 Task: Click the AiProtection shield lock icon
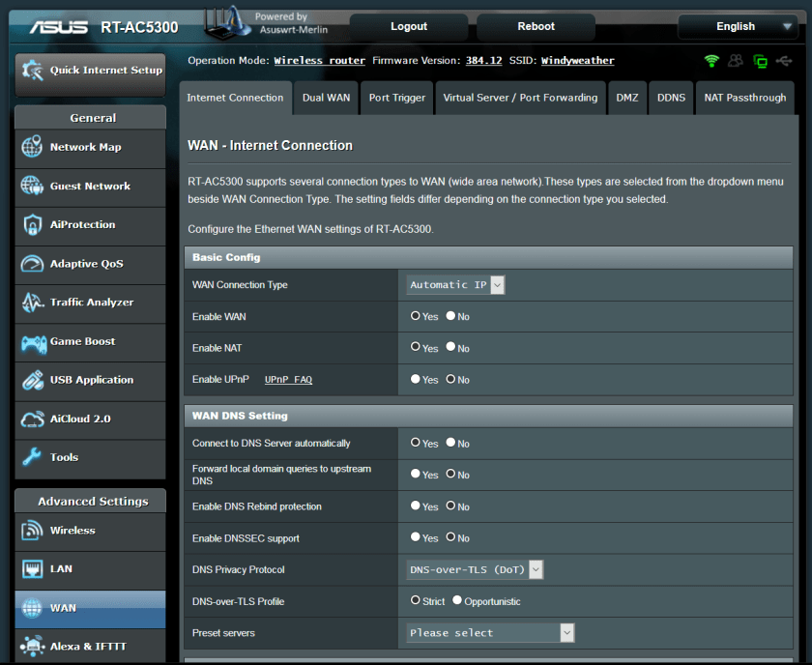33,225
